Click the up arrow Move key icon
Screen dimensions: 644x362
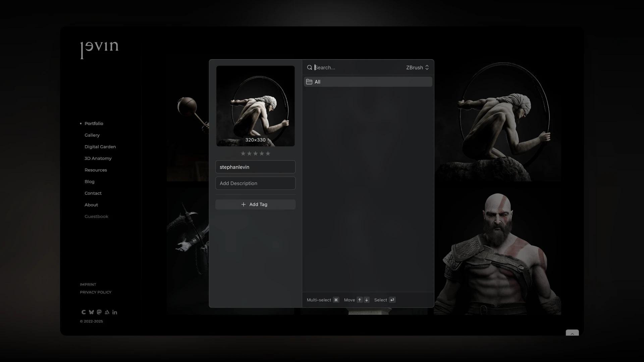click(x=360, y=300)
